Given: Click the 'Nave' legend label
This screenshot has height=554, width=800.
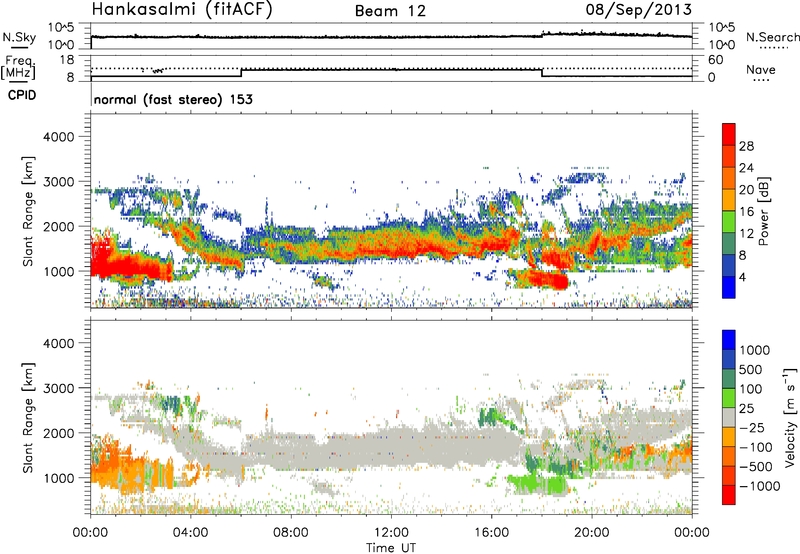Looking at the screenshot, I should tap(760, 69).
